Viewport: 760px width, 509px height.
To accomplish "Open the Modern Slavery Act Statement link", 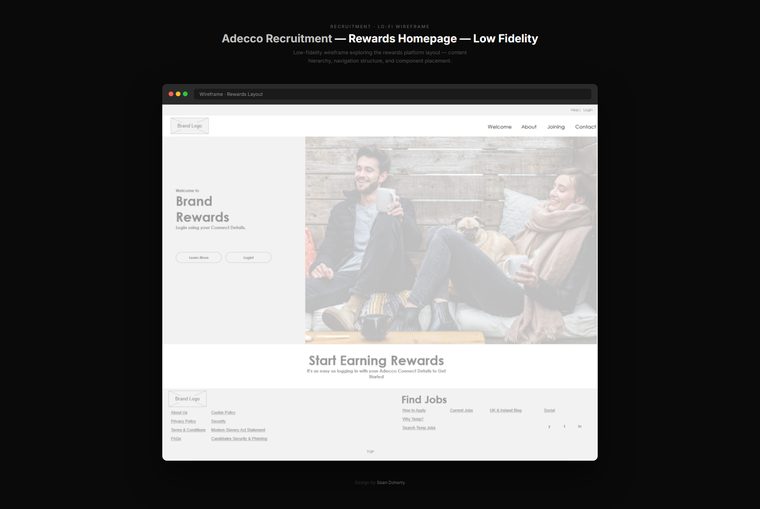I will (x=238, y=430).
